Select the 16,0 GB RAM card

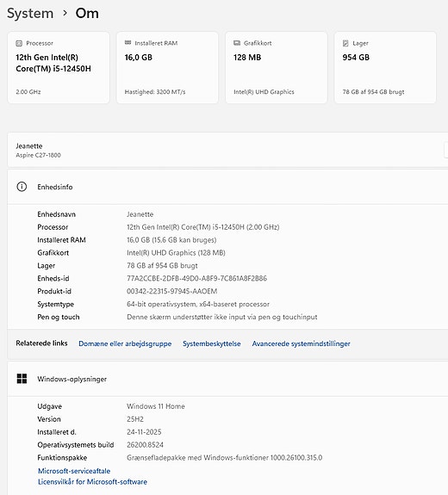pyautogui.click(x=167, y=67)
